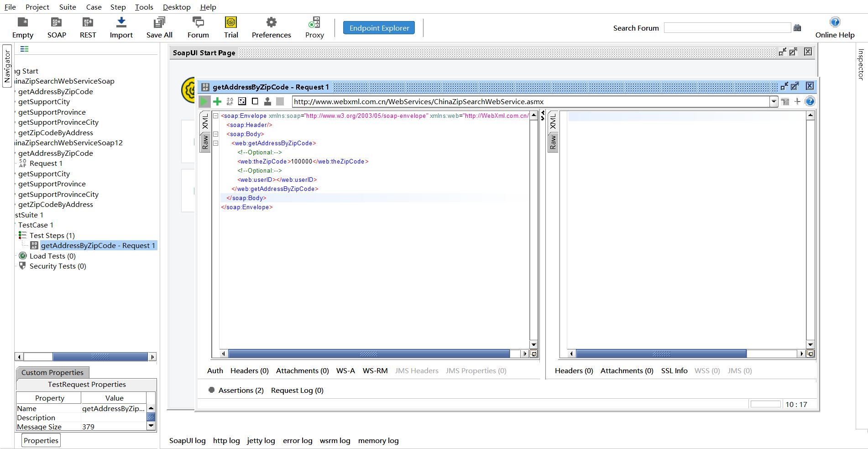Click the green plus add assertion icon
Image resolution: width=868 pixels, height=449 pixels.
point(217,101)
